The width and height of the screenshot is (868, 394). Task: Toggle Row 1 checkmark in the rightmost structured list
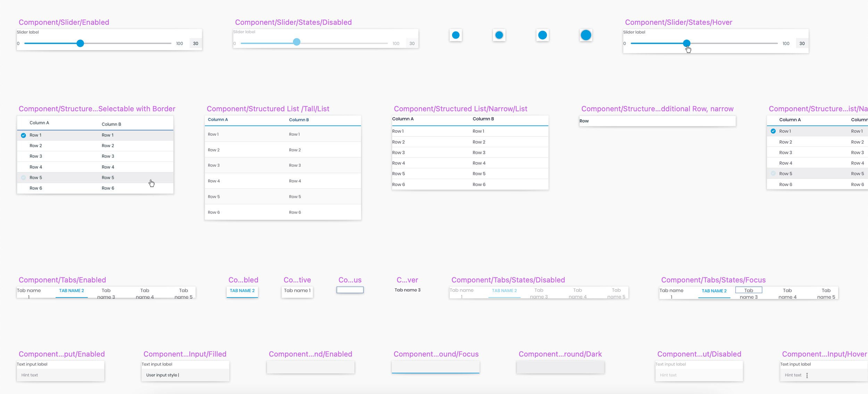[773, 131]
